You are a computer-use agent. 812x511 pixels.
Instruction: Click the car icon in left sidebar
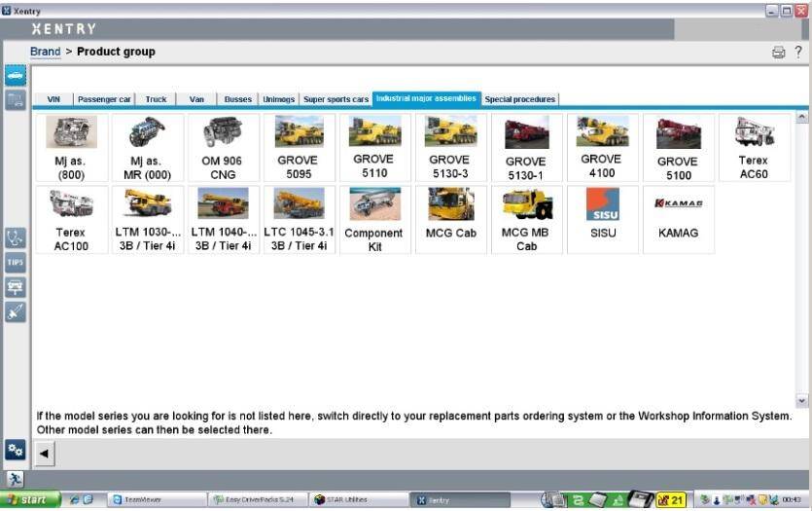(16, 75)
